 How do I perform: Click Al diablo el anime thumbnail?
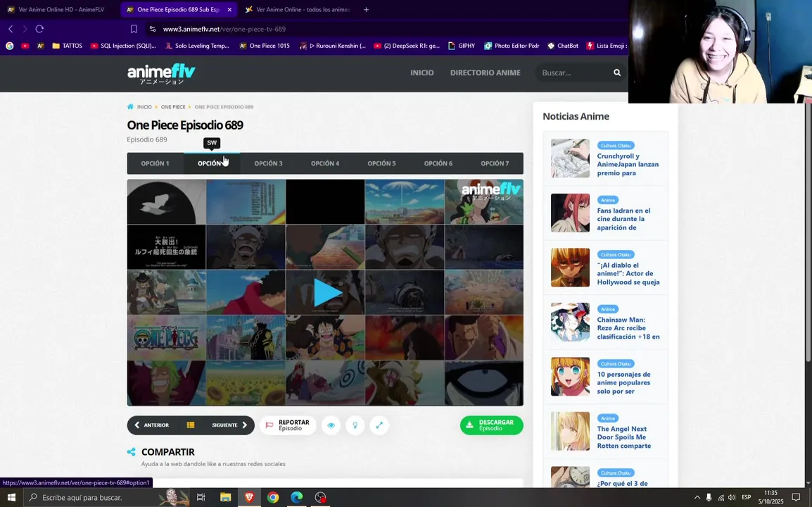[570, 268]
